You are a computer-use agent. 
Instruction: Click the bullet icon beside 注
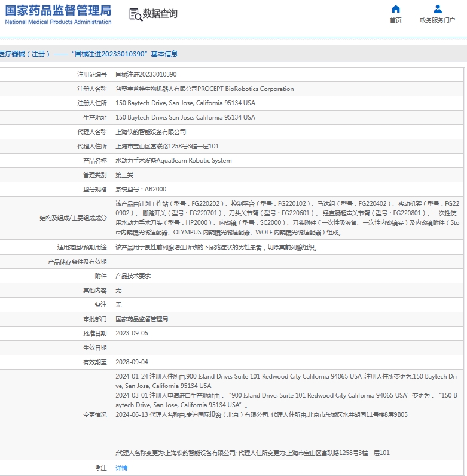(97, 468)
